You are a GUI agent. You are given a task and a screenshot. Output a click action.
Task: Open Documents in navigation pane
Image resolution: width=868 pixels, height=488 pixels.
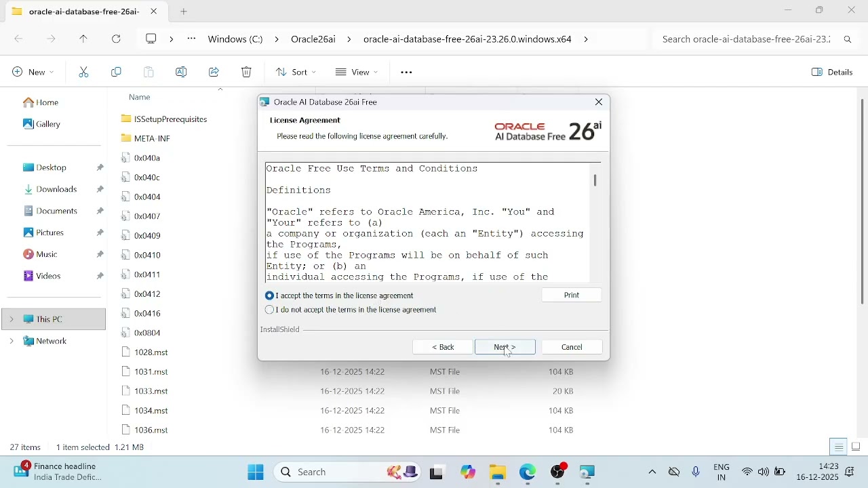coord(51,211)
